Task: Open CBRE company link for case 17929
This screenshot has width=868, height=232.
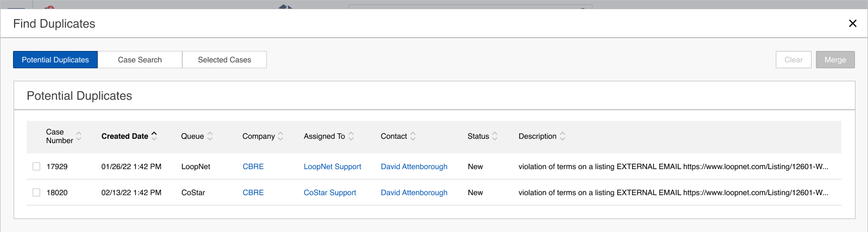Action: (x=253, y=166)
